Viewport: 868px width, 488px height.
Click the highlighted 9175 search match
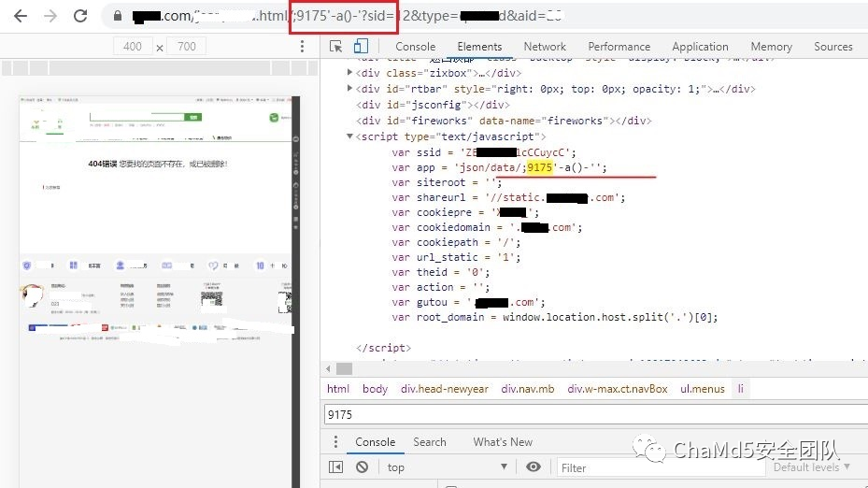point(540,167)
